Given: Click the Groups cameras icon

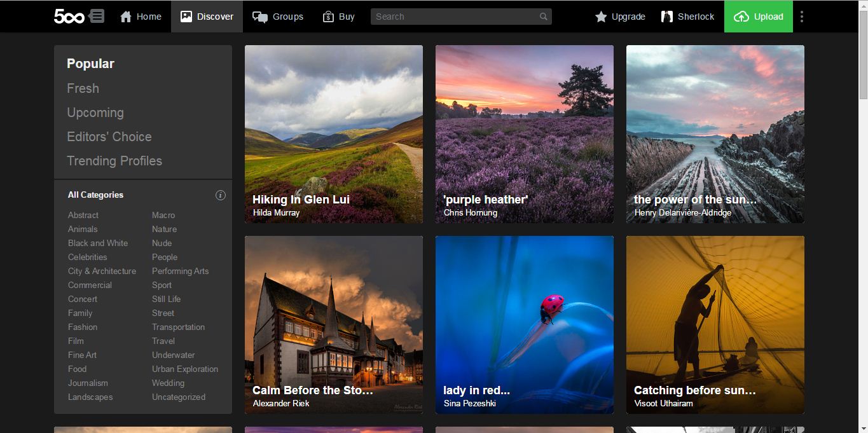Looking at the screenshot, I should coord(260,17).
